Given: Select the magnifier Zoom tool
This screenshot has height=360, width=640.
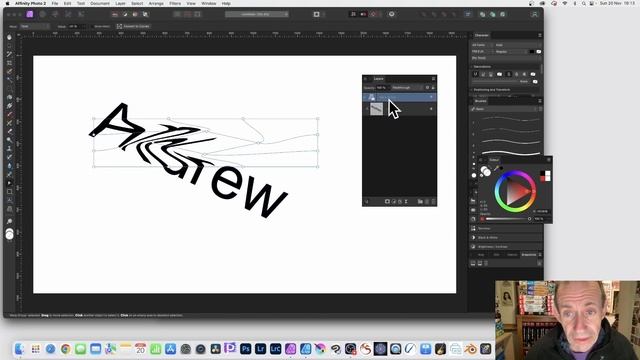Looking at the screenshot, I should 9,221.
